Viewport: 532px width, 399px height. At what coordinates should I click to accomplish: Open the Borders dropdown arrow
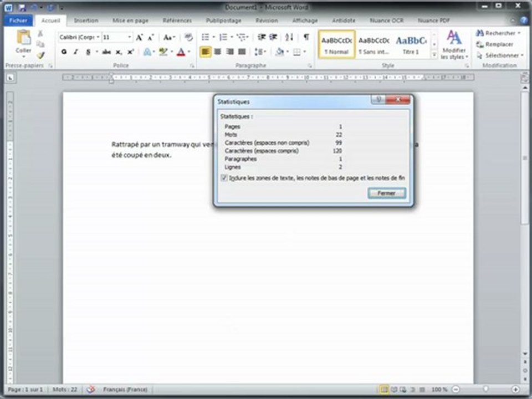pos(305,52)
